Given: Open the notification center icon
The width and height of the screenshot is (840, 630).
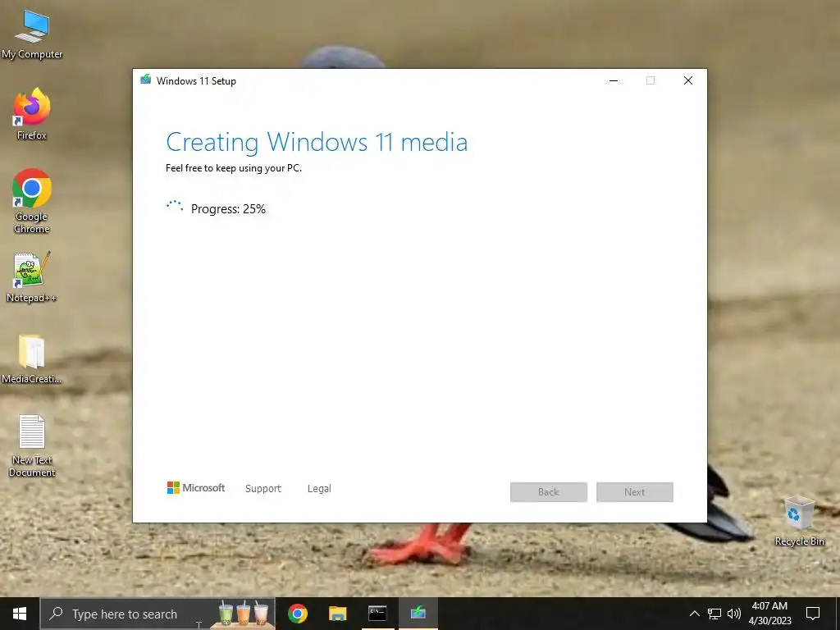Looking at the screenshot, I should click(813, 614).
